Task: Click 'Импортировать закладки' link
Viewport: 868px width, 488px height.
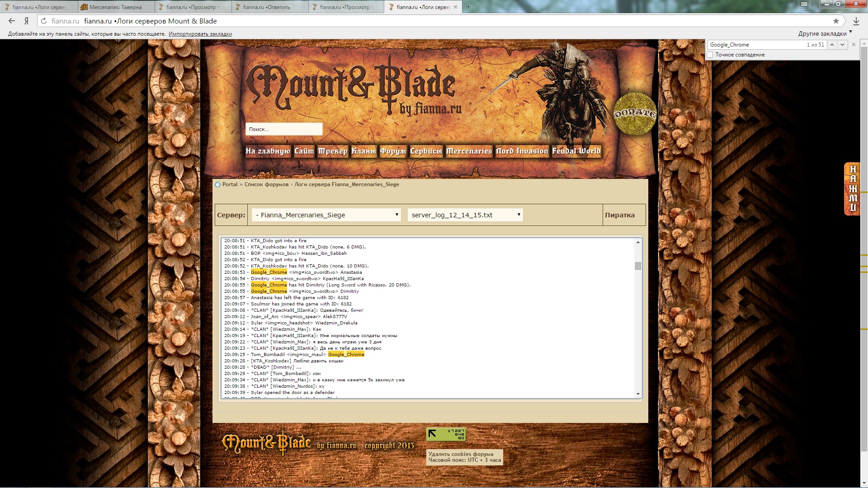Action: coord(200,34)
